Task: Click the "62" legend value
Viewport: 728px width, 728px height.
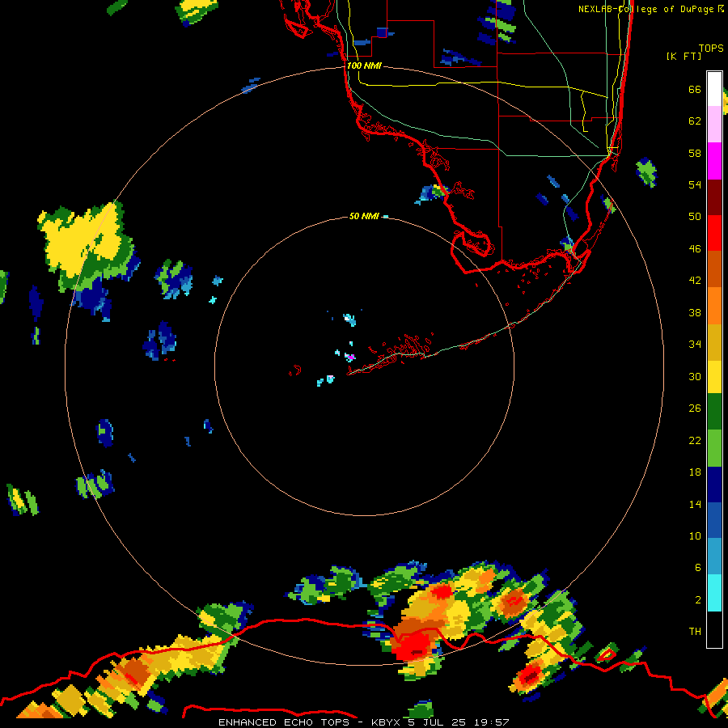Action: point(695,121)
